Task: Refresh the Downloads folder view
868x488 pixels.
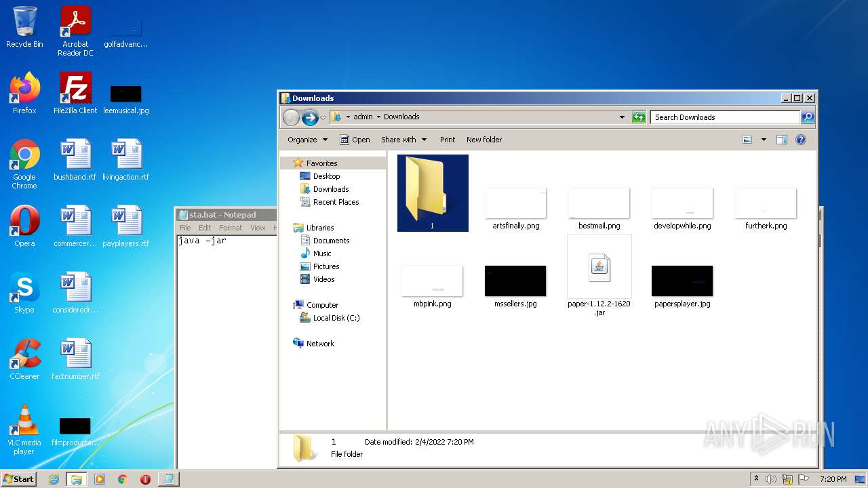Action: [x=639, y=117]
